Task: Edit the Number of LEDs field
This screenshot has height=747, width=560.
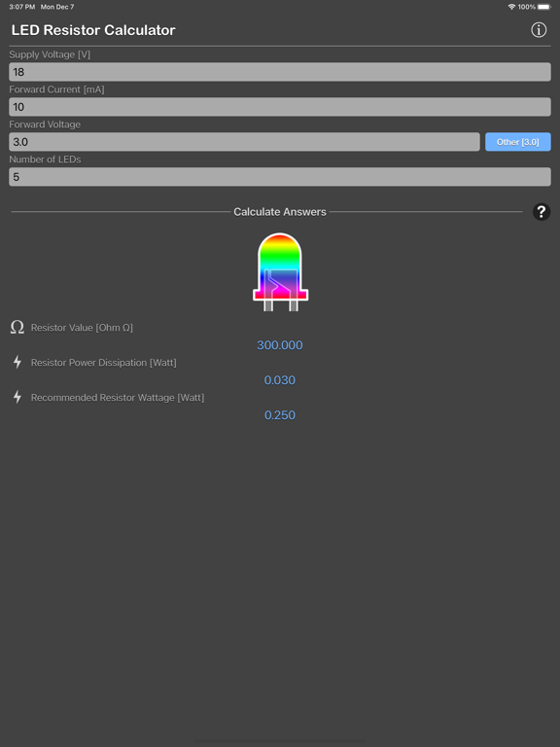Action: point(280,177)
